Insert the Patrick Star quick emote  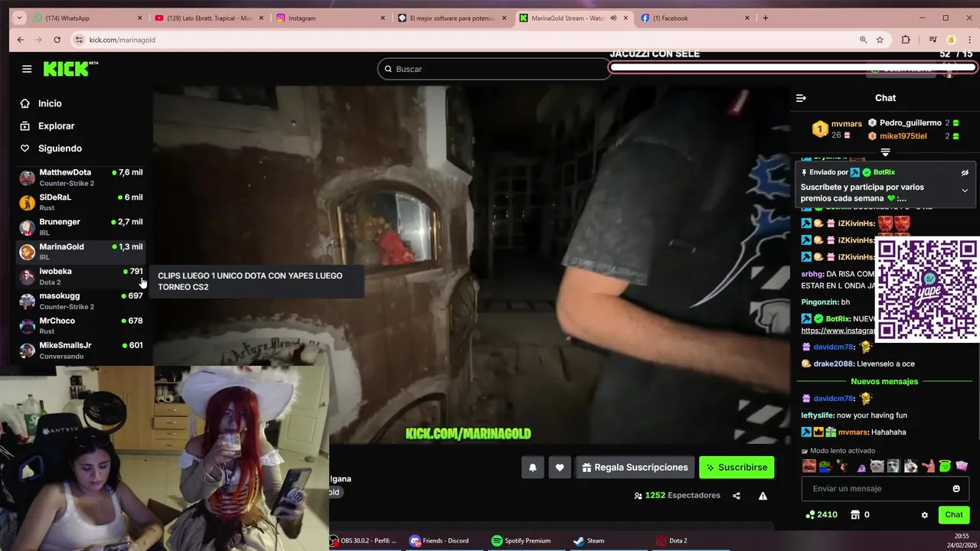[x=928, y=466]
